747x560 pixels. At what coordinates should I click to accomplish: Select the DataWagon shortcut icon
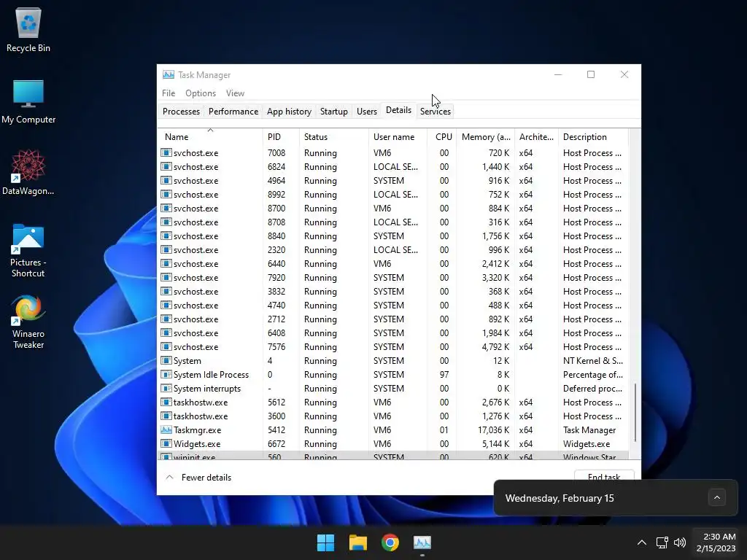[x=28, y=172]
